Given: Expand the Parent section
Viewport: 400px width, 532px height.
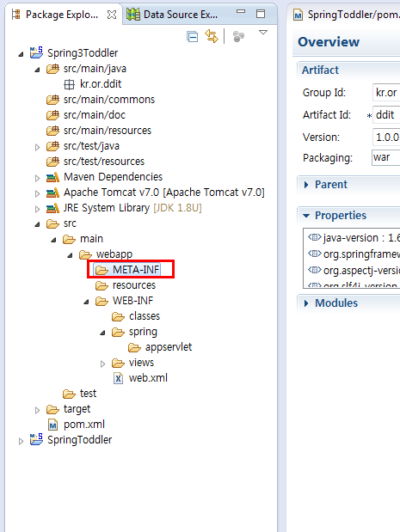Looking at the screenshot, I should (306, 185).
